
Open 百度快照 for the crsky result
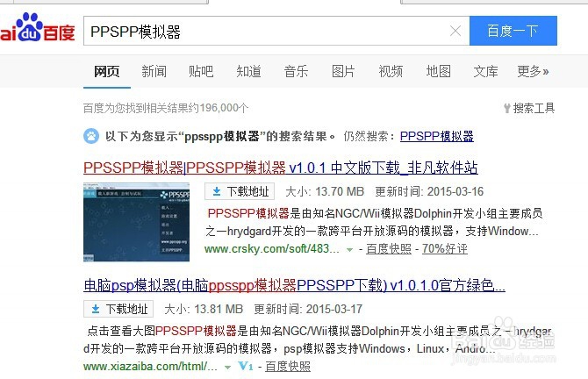pos(389,248)
